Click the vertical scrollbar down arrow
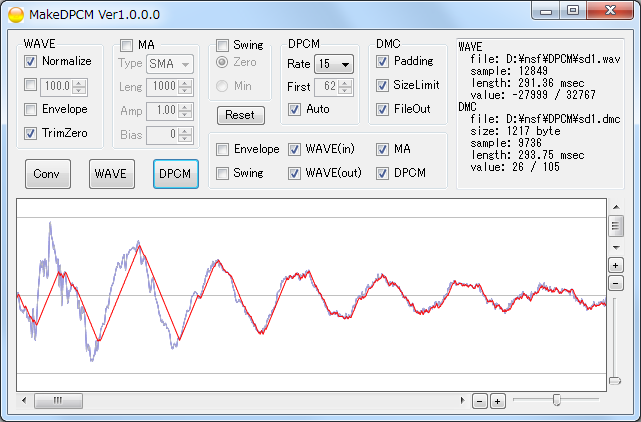This screenshot has width=641, height=422. click(x=616, y=247)
